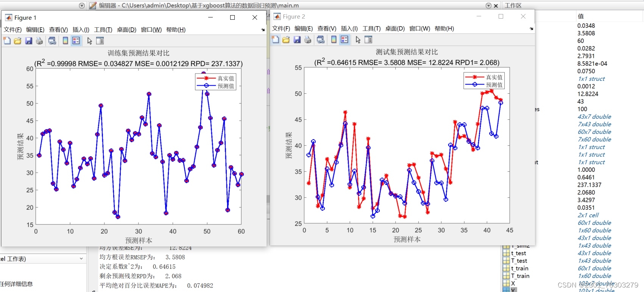Screen dimensions: 644x292
Task: Open 编辑(E) menu in Figure 1
Action: click(35, 30)
